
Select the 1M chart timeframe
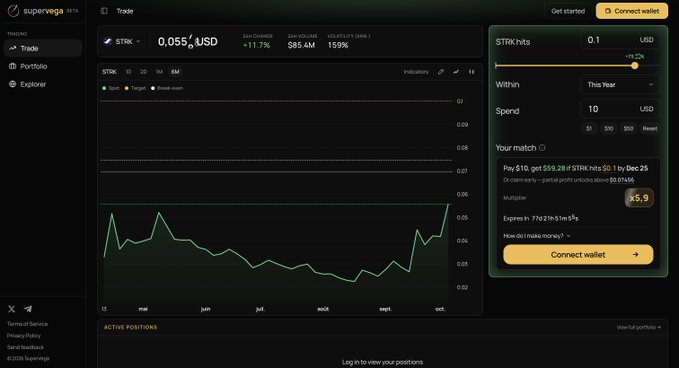pyautogui.click(x=159, y=72)
